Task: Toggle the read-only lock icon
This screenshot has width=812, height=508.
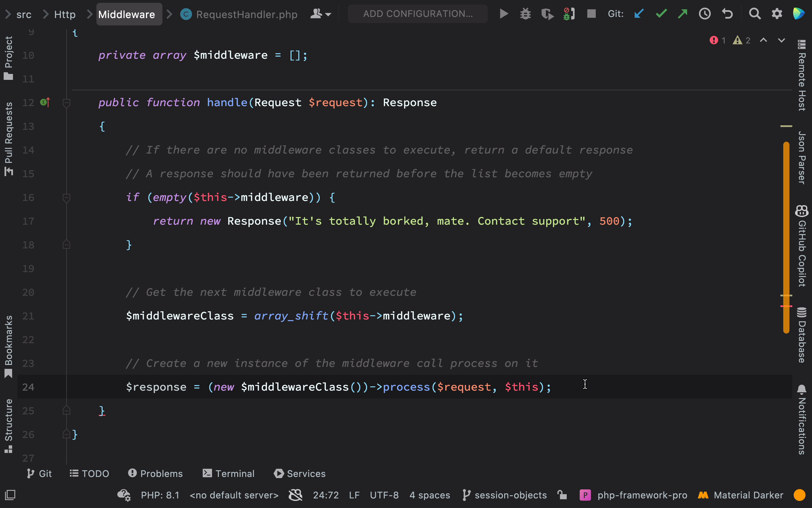Action: [x=562, y=495]
